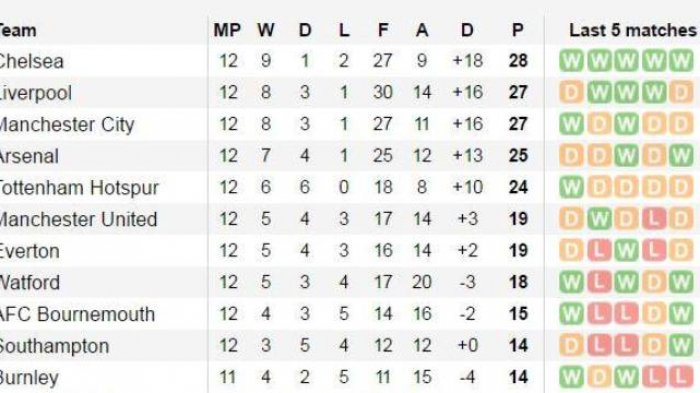
Task: Click Southampton's green W result badge
Action: (x=681, y=346)
